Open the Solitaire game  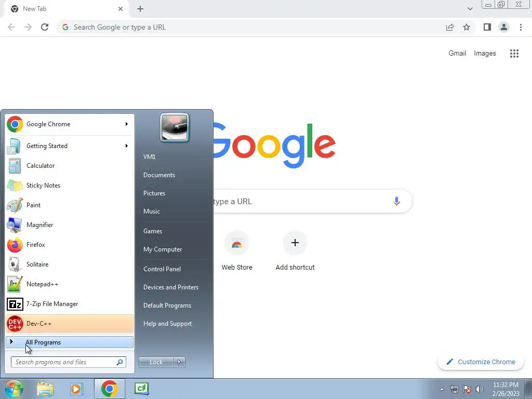click(70, 264)
